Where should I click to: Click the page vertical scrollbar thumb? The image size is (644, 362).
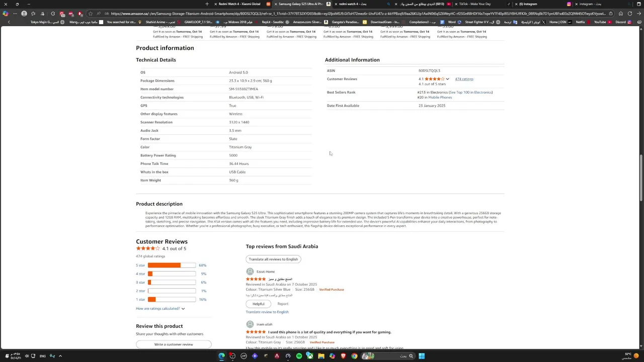pos(641,178)
